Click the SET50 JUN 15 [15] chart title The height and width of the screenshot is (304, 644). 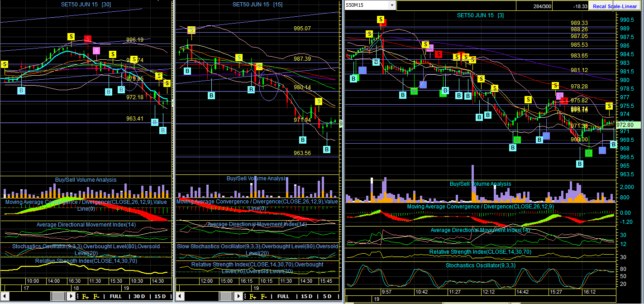258,4
